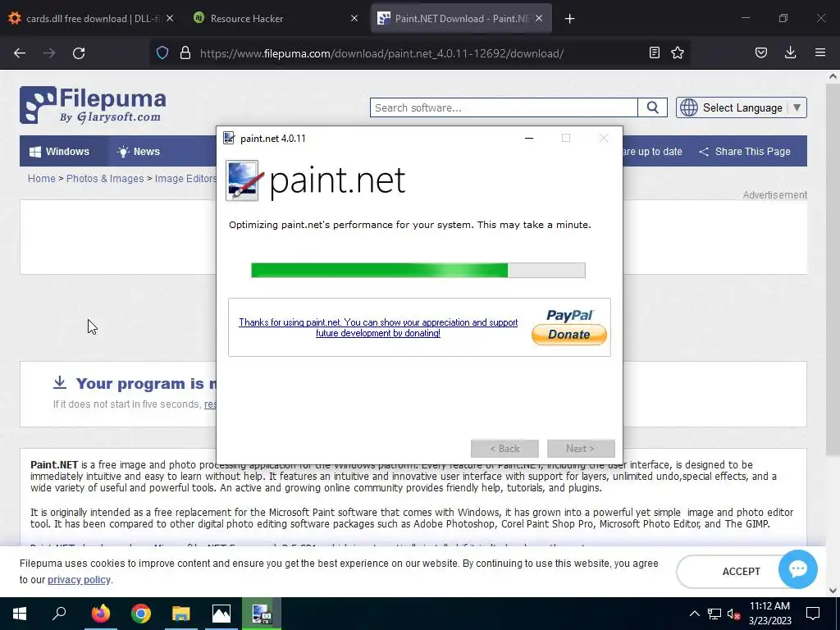Open a new browser tab
Image resolution: width=840 pixels, height=630 pixels.
569,19
